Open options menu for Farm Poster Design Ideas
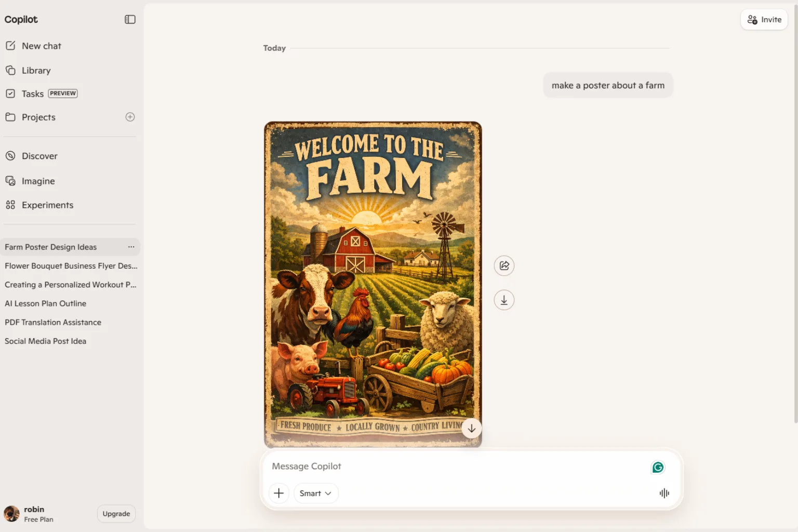Image resolution: width=798 pixels, height=532 pixels. (x=131, y=247)
